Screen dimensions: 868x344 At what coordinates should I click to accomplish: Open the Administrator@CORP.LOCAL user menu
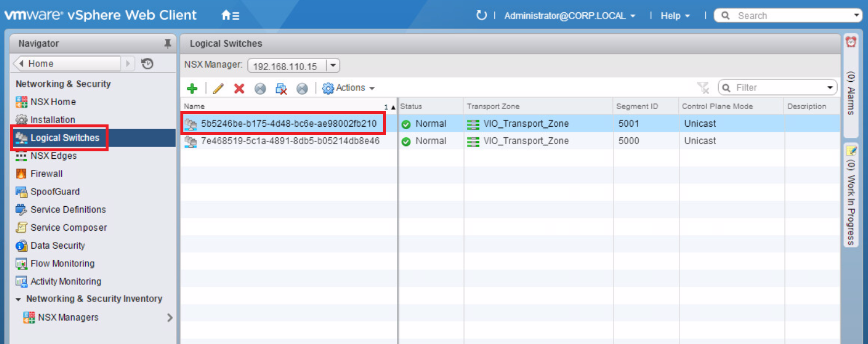[570, 16]
